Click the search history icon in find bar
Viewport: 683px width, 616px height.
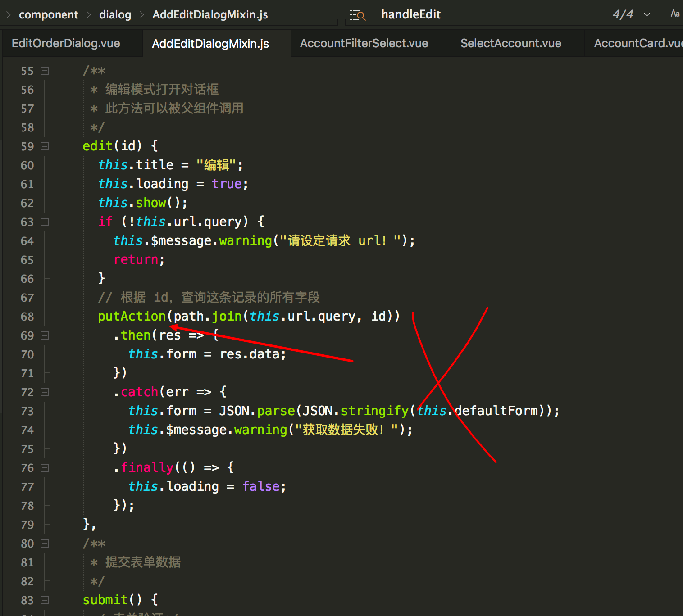point(358,15)
